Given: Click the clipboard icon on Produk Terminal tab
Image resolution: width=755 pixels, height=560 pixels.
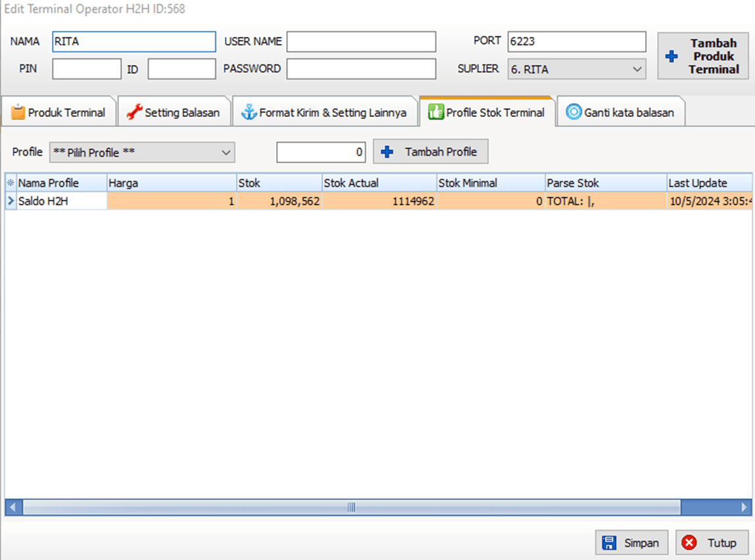Looking at the screenshot, I should point(18,112).
